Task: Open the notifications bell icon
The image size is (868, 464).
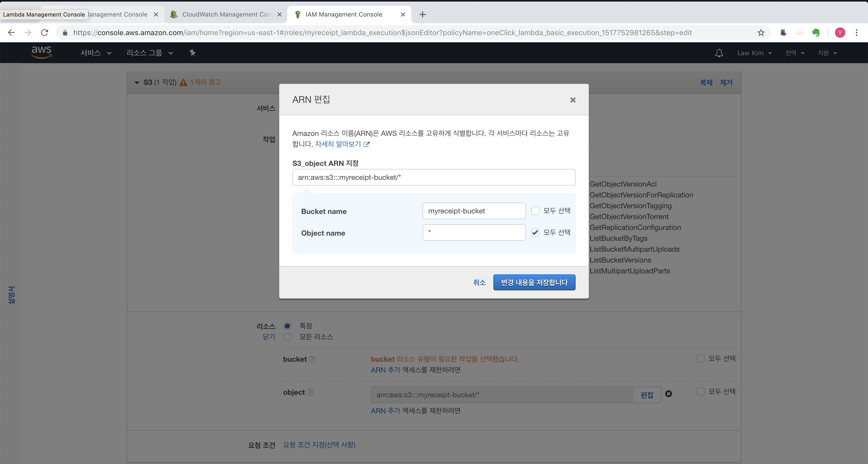Action: (x=719, y=53)
